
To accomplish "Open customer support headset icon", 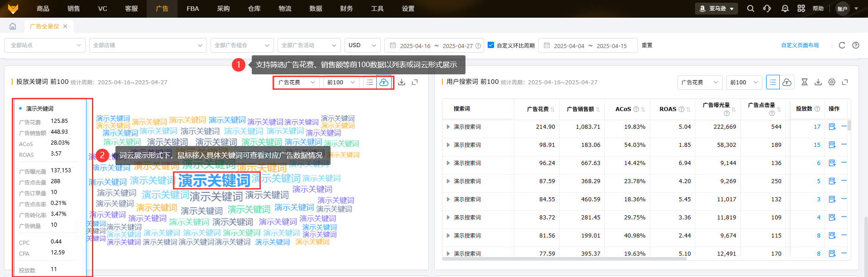I will [767, 9].
